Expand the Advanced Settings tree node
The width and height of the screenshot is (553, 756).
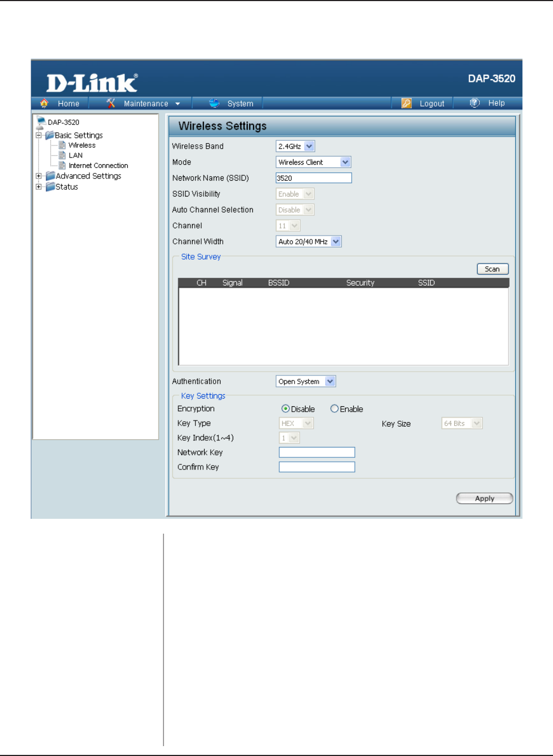coord(38,176)
